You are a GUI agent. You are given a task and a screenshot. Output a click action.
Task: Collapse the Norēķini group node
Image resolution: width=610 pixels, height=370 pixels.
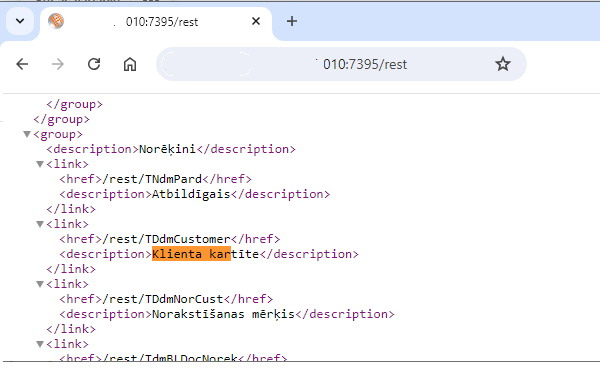[27, 135]
